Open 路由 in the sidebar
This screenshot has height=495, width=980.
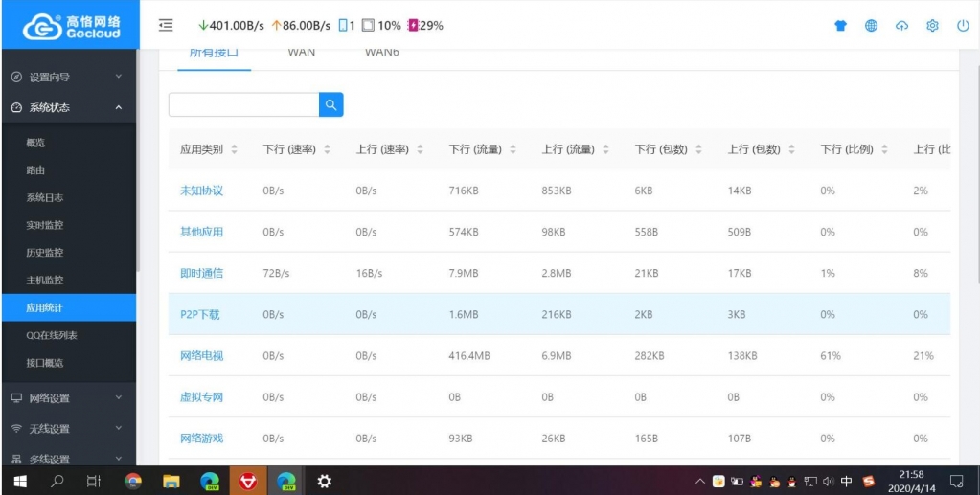coord(68,170)
